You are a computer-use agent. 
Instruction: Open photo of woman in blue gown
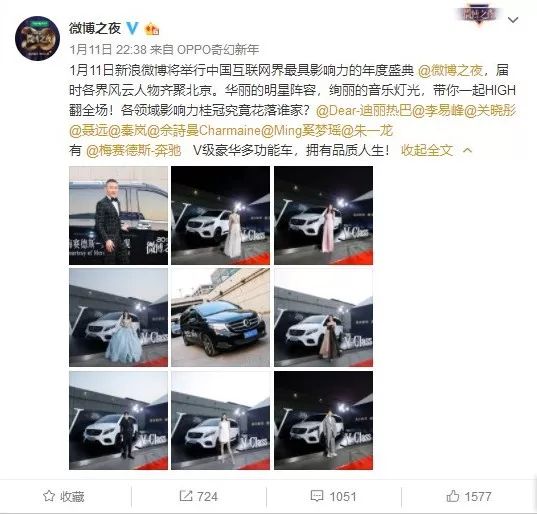click(x=118, y=317)
